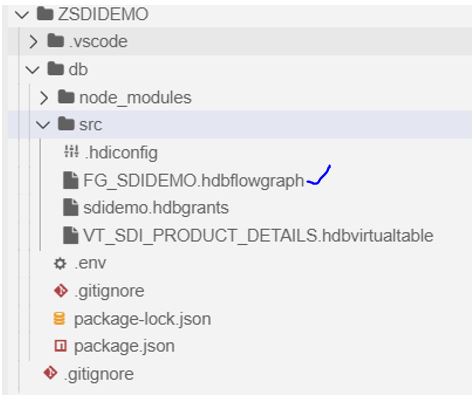This screenshot has height=404, width=476.
Task: Open FG_SDIDEMO.hdbflowgraph file
Action: coord(193,181)
